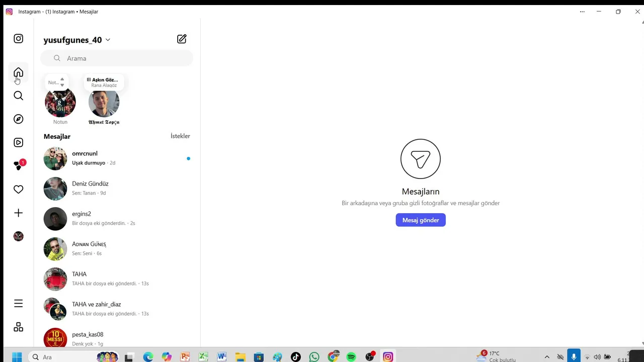This screenshot has width=644, height=362.
Task: Click ergins2's profile picture
Action: (55, 219)
